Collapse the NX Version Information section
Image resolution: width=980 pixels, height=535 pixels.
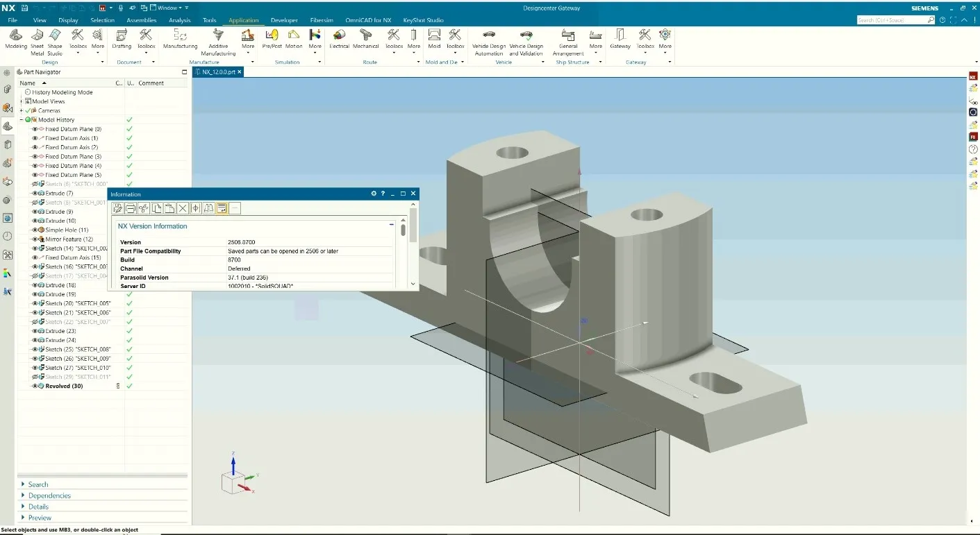click(x=392, y=226)
